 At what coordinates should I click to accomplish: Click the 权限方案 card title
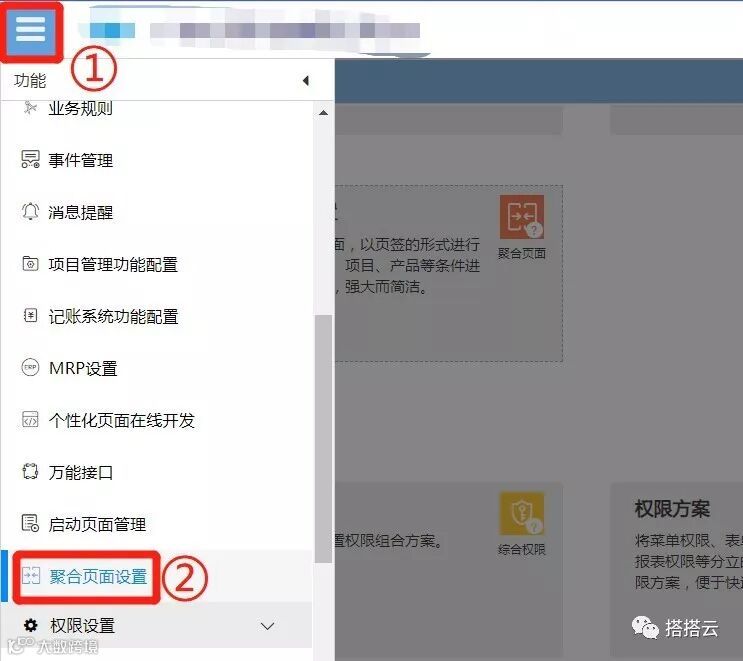(672, 509)
